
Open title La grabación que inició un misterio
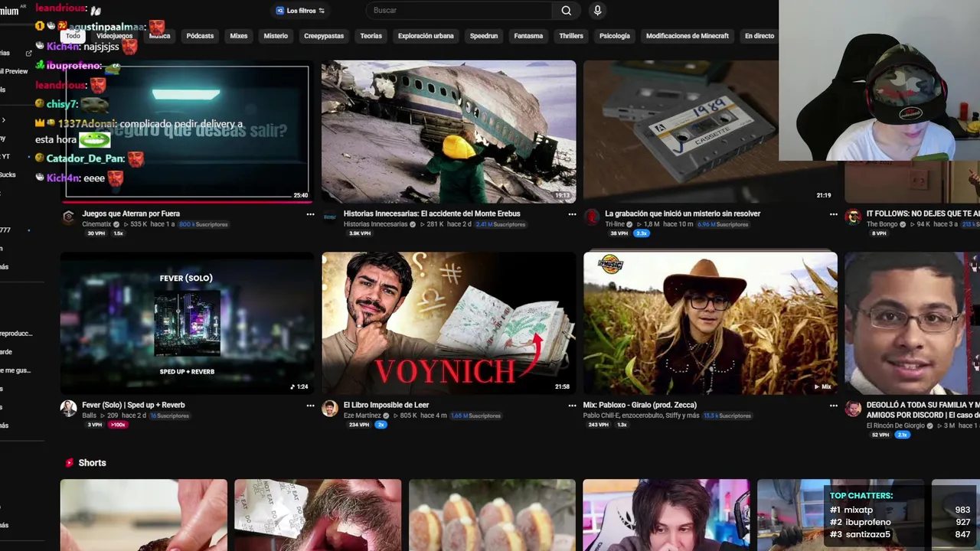click(682, 214)
